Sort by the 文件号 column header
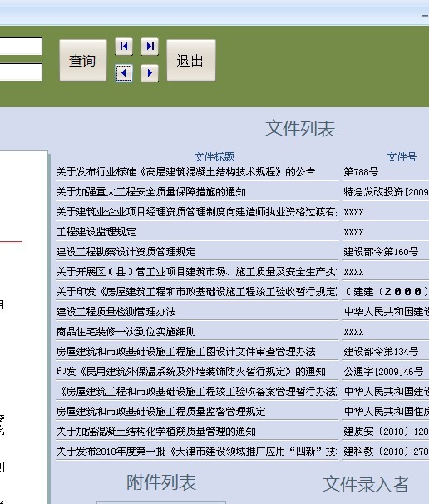The image size is (429, 504). point(402,157)
